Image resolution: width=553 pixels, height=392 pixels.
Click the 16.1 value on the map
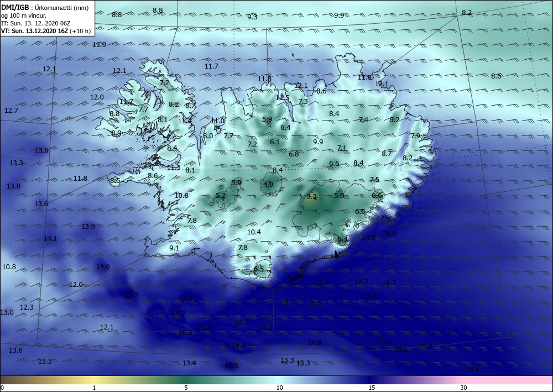click(241, 322)
